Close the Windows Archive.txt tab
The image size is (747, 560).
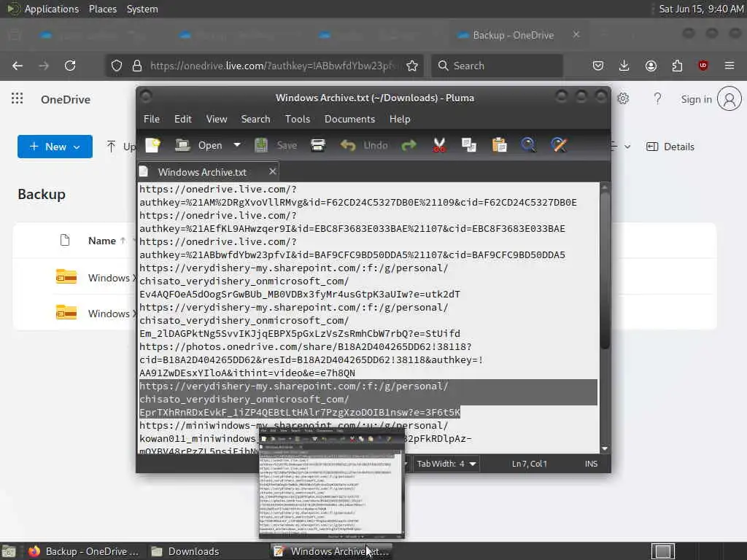pos(272,171)
